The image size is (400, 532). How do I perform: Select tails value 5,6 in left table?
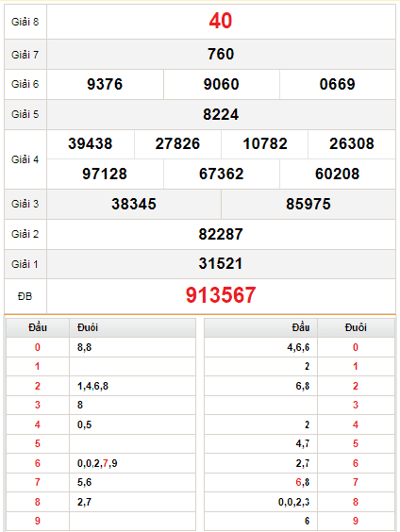tap(85, 482)
